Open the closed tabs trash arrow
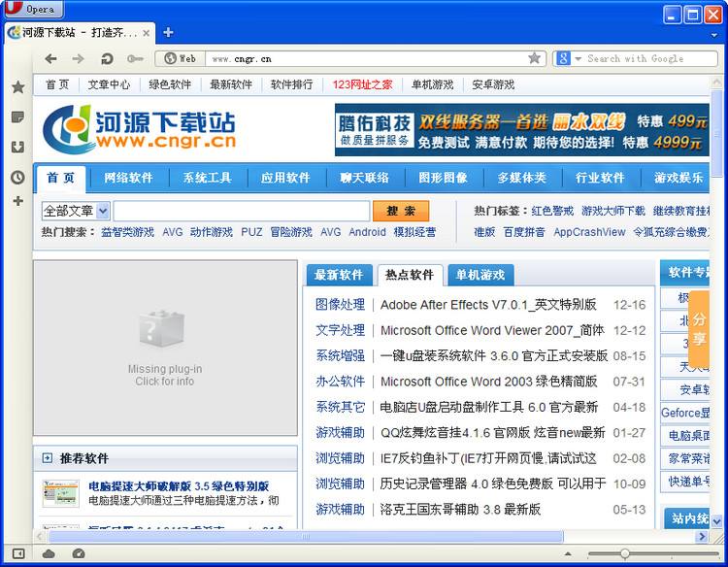Image resolution: width=728 pixels, height=567 pixels. click(714, 35)
